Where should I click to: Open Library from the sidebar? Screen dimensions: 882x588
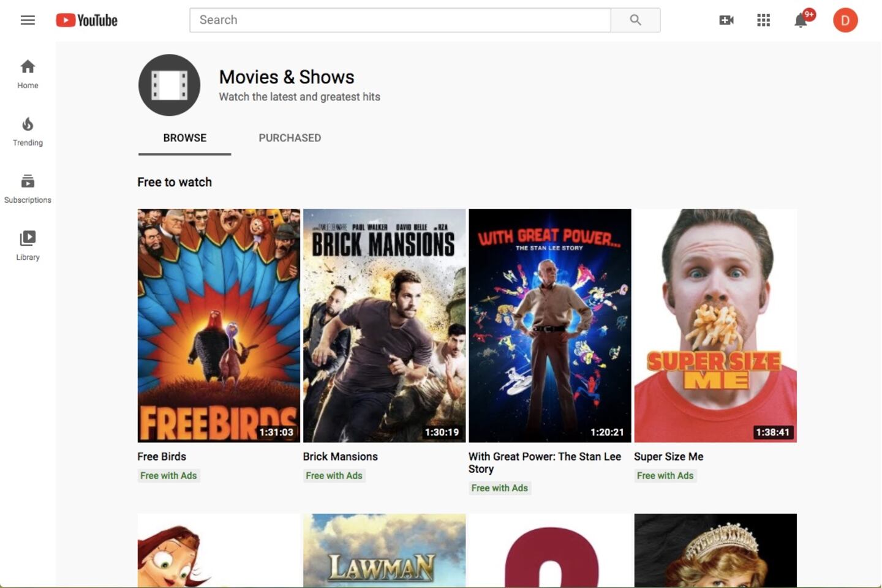point(28,246)
